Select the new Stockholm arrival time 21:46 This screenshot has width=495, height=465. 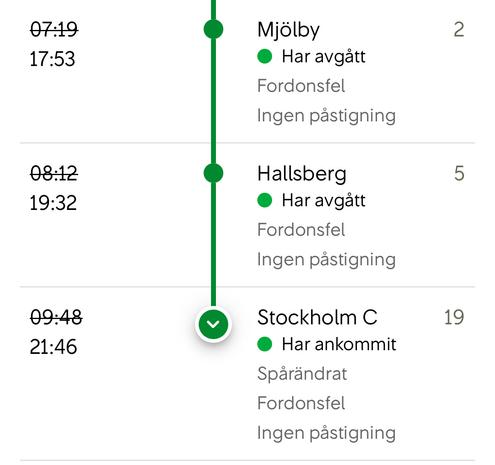coord(53,347)
